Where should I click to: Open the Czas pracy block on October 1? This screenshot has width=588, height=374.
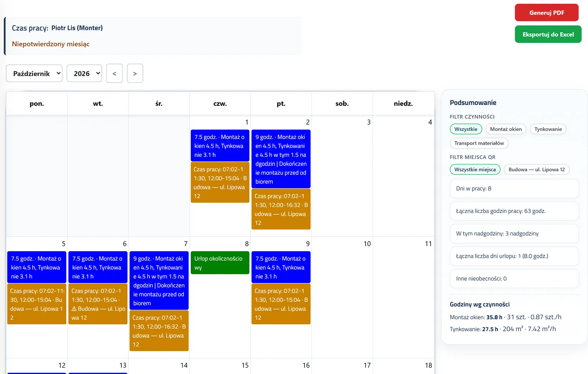[x=220, y=182]
